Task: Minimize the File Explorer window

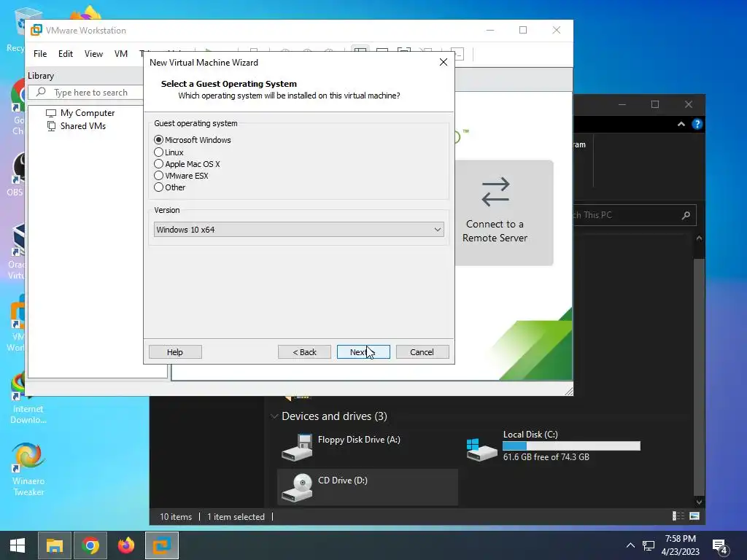Action: [x=622, y=104]
